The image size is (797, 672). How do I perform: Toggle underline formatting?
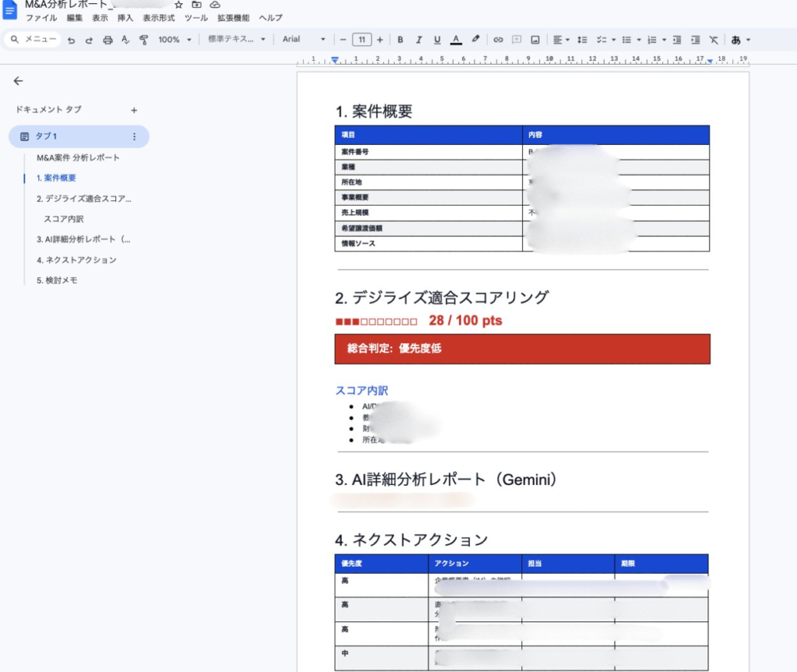[x=437, y=40]
